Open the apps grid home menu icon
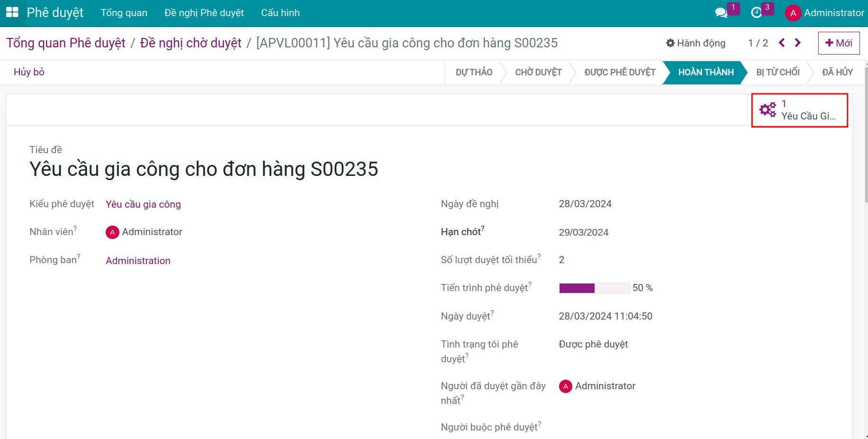 tap(12, 13)
